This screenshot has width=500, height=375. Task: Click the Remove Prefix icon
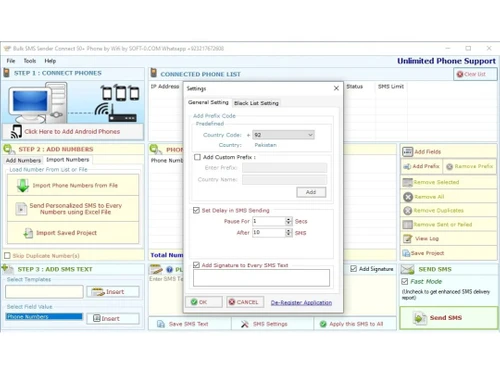[x=449, y=166]
